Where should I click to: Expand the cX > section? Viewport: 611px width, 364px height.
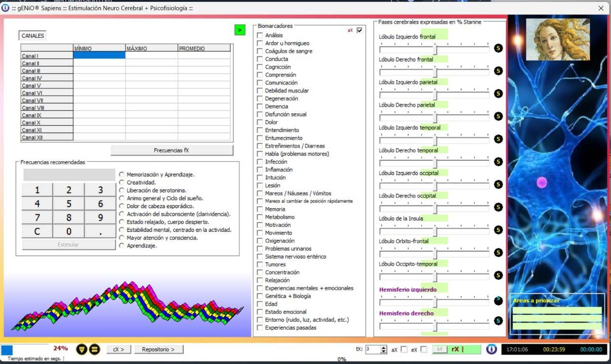118,349
